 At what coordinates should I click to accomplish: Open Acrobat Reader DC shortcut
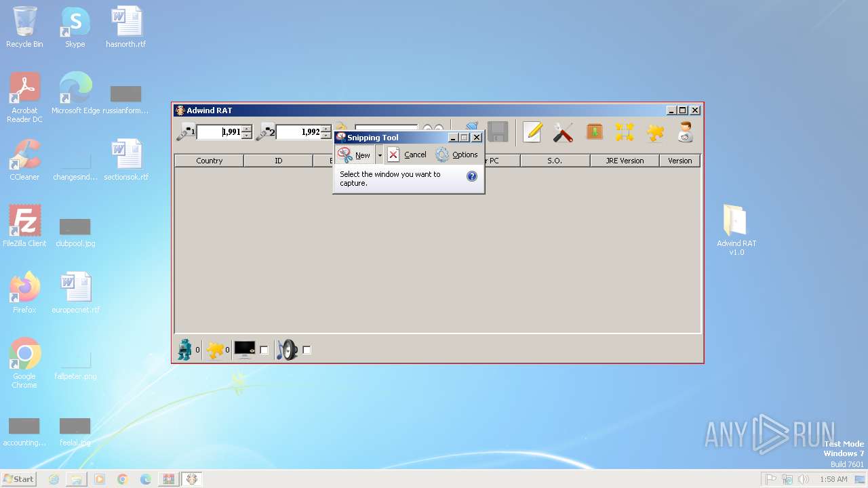[x=24, y=98]
